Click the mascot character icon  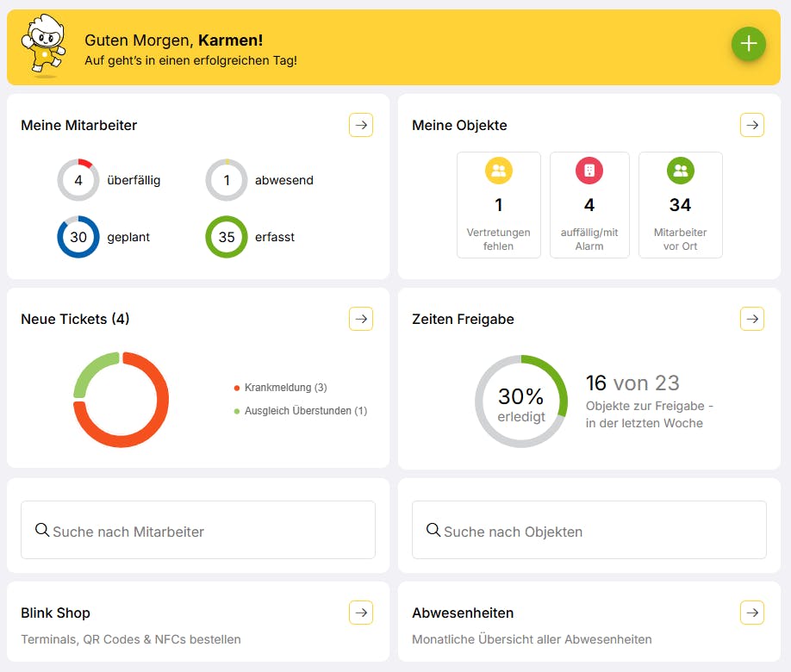(x=44, y=46)
